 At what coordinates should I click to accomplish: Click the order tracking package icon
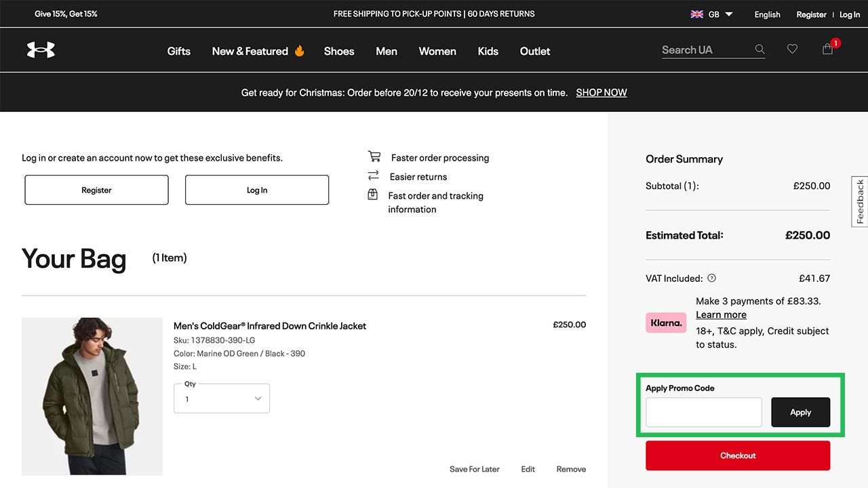coord(372,195)
